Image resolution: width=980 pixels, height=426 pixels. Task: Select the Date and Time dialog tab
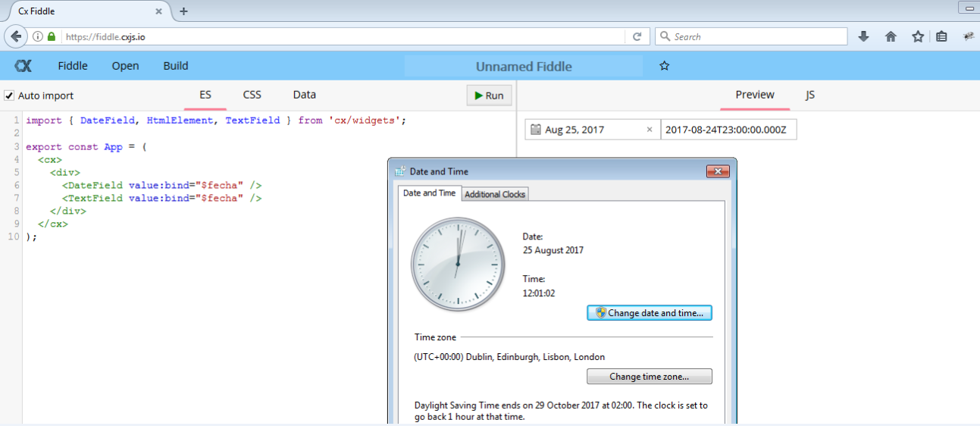click(x=429, y=193)
